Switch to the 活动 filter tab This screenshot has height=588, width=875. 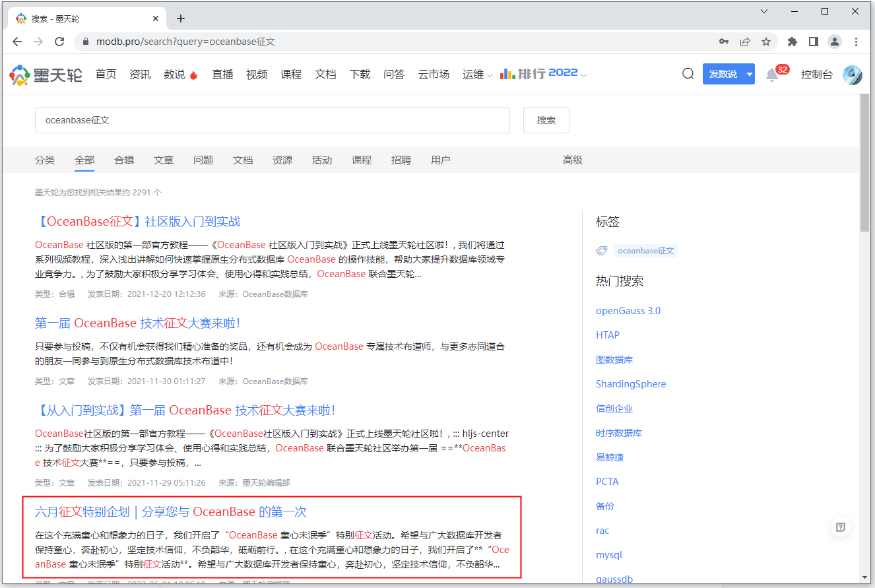(322, 160)
